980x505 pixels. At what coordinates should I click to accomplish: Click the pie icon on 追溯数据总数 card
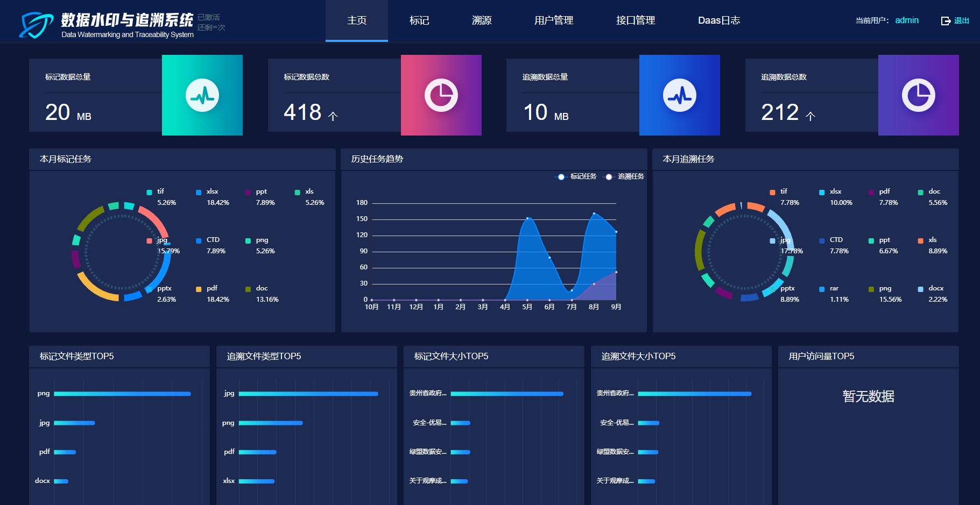pyautogui.click(x=918, y=95)
